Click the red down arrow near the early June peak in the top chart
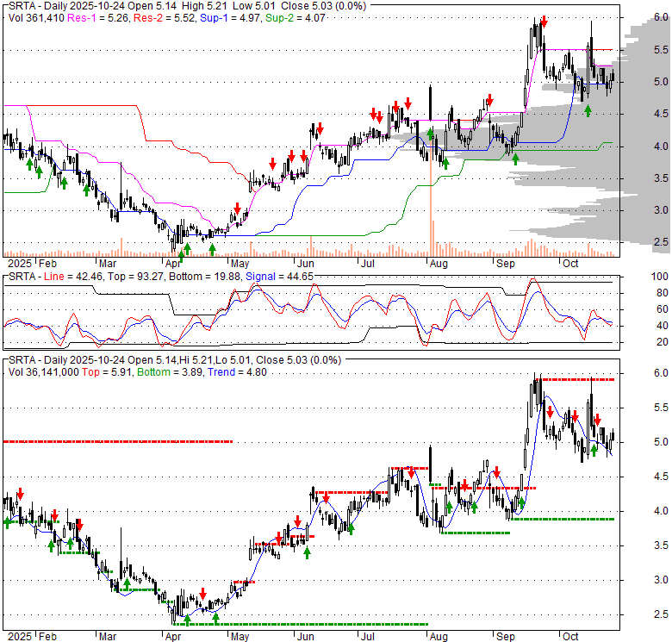 pyautogui.click(x=319, y=129)
